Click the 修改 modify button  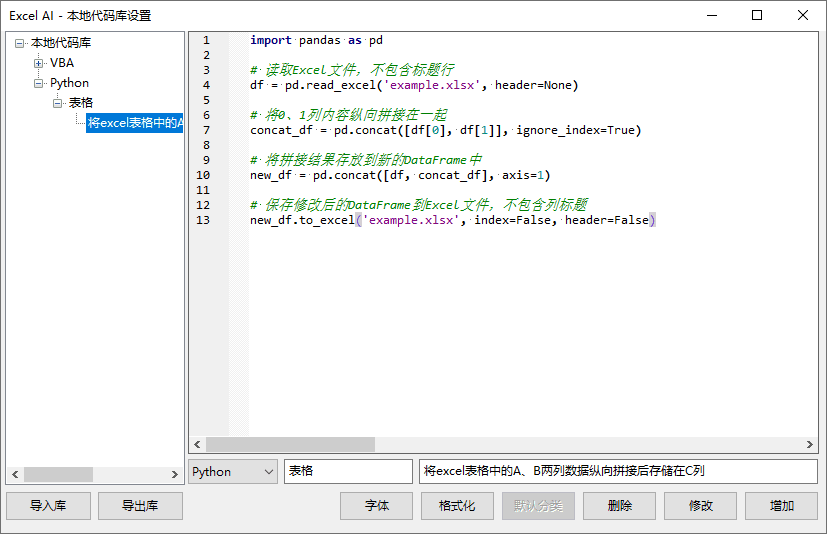700,506
